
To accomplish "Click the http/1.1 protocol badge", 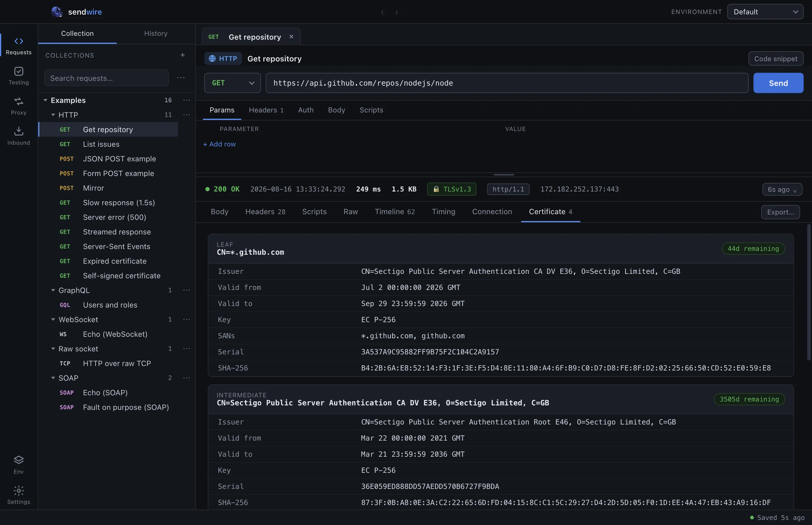I will click(x=508, y=189).
